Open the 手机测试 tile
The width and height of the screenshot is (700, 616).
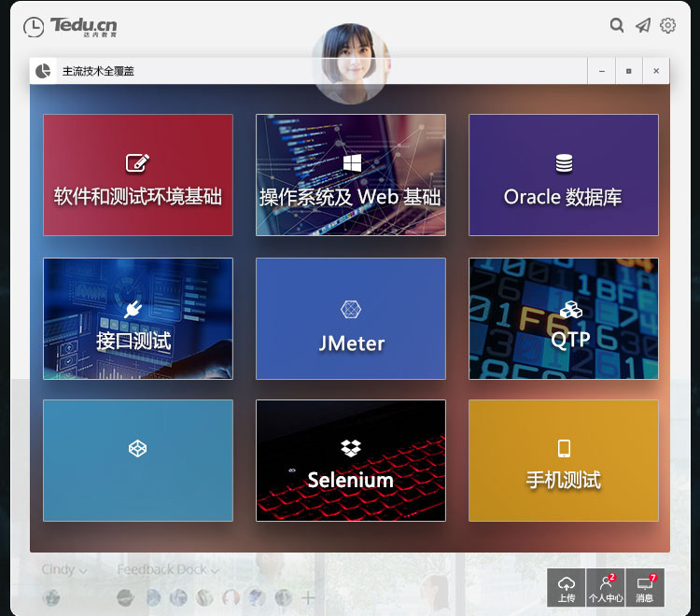pyautogui.click(x=563, y=460)
